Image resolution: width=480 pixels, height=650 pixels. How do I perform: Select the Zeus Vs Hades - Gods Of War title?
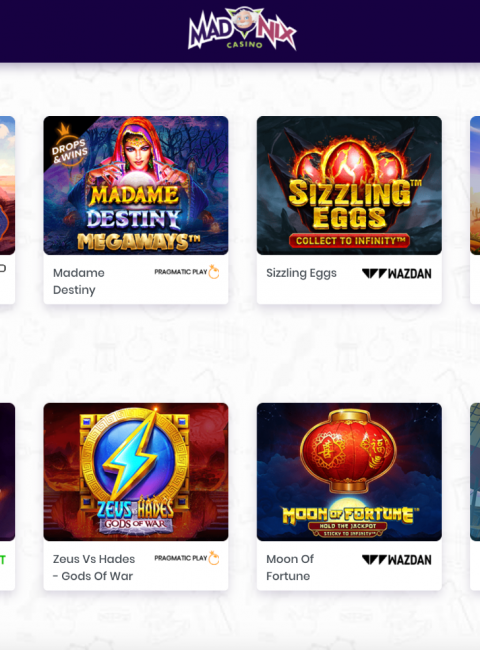pyautogui.click(x=94, y=568)
